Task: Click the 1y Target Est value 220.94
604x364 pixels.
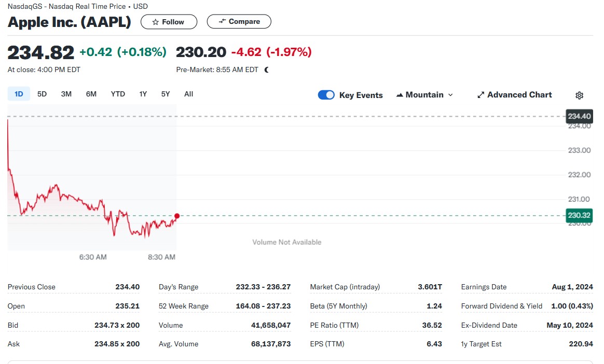Action: pos(581,344)
